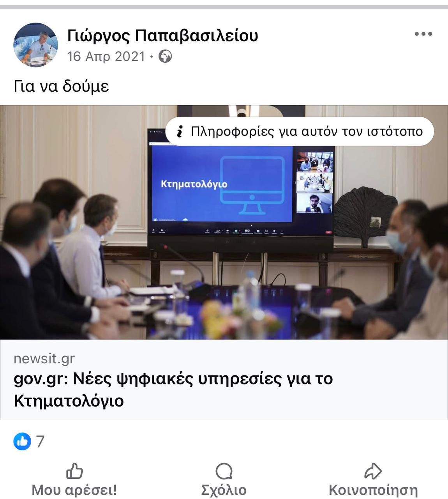Tap the share arrow icon
The image size is (448, 499).
373,471
